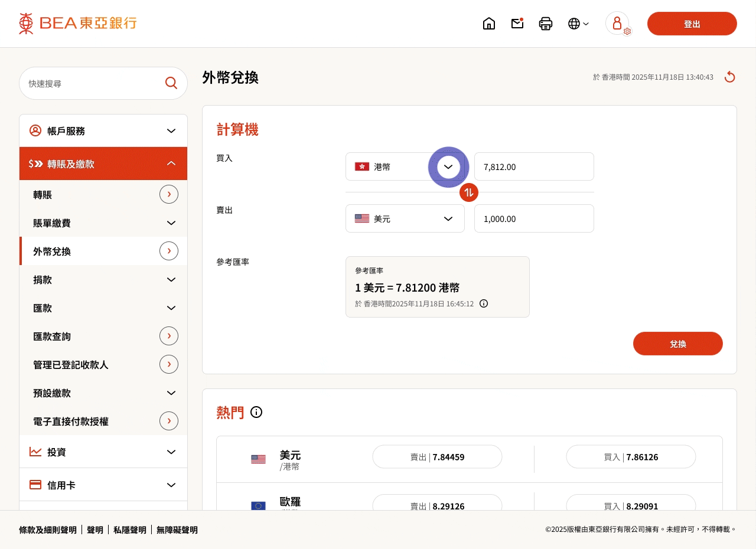756x549 pixels.
Task: Open the user profile settings icon
Action: pos(618,24)
